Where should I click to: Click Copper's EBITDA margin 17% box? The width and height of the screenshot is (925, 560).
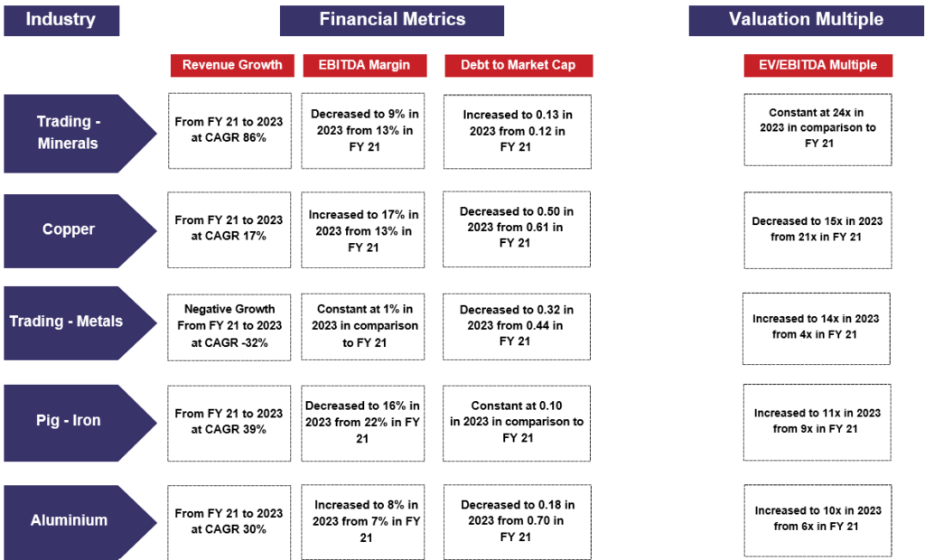363,229
